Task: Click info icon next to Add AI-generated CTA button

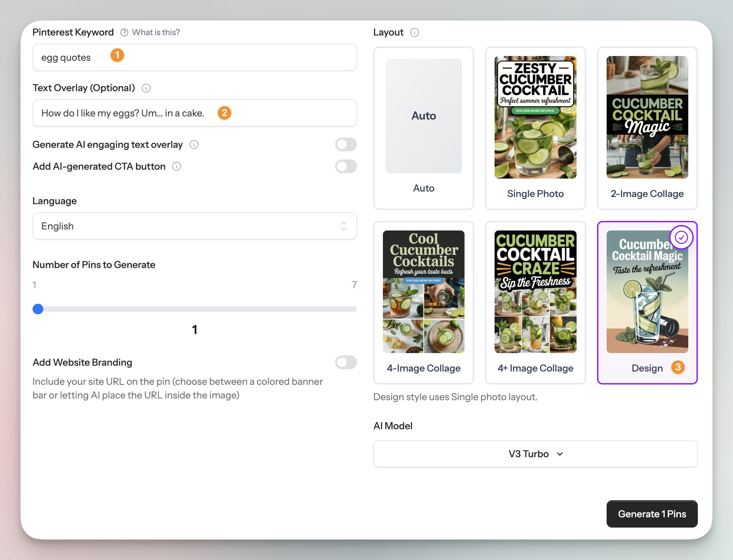Action: 177,167
